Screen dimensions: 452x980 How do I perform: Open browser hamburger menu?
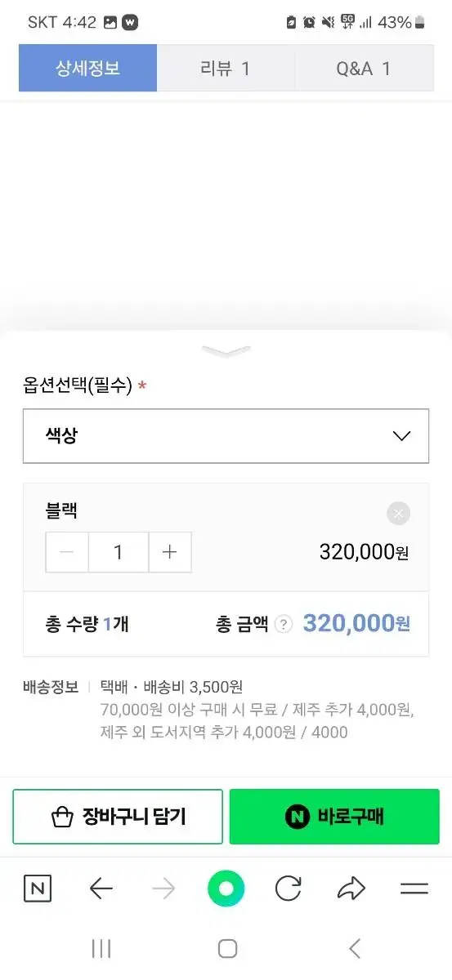(414, 889)
